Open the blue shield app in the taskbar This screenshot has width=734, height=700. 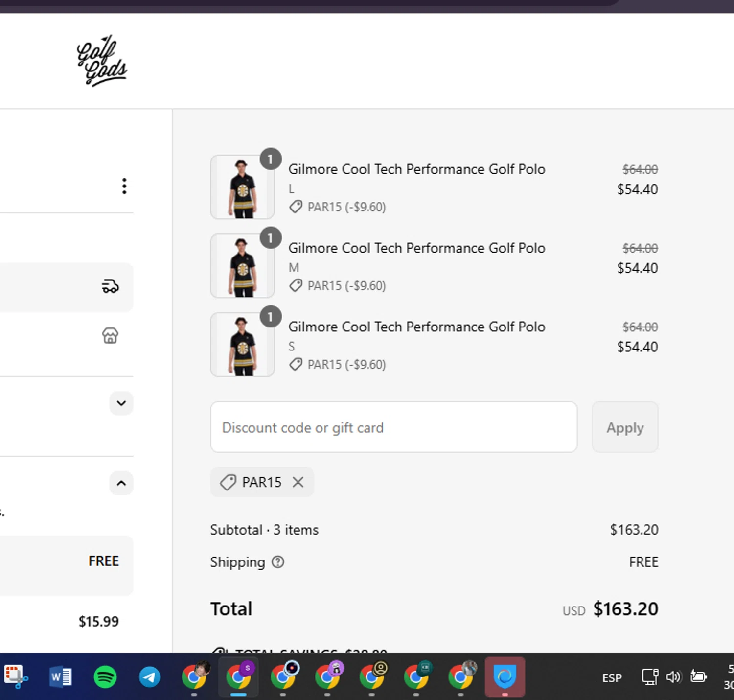pyautogui.click(x=505, y=677)
